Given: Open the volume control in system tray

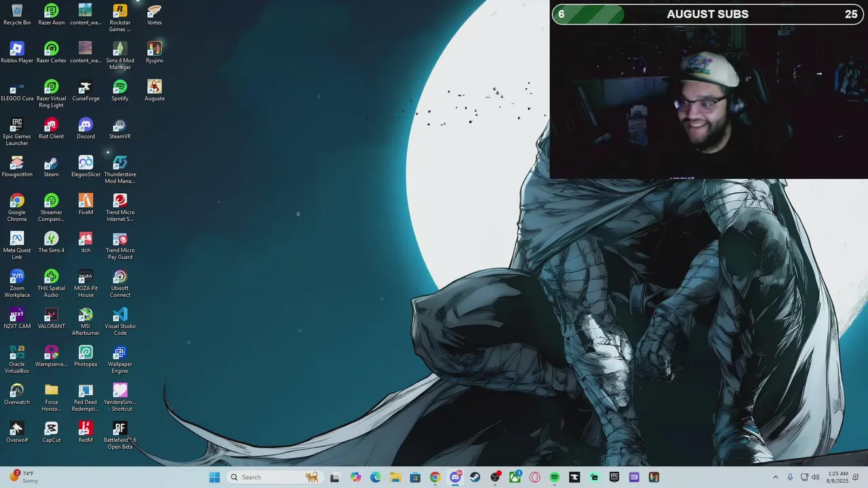Looking at the screenshot, I should tap(816, 477).
